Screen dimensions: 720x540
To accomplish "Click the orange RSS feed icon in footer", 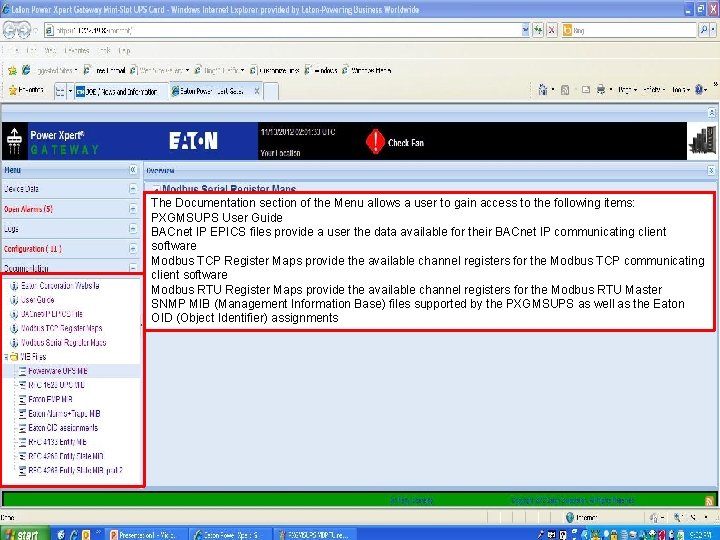I will point(709,501).
